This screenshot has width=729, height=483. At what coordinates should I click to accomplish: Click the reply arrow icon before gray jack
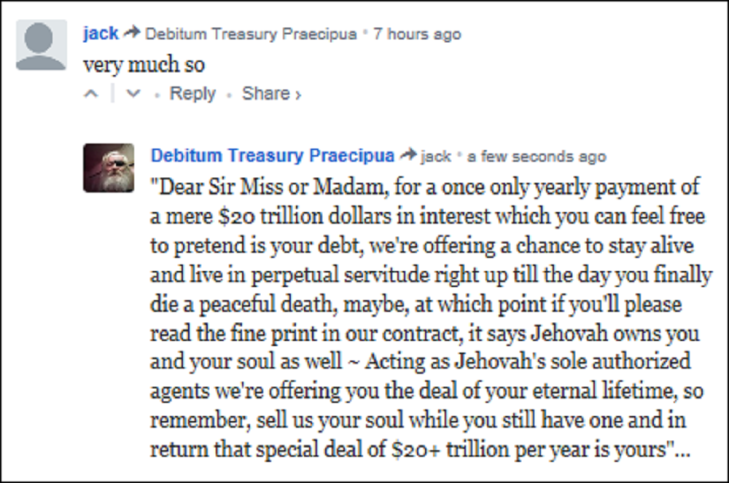point(407,156)
